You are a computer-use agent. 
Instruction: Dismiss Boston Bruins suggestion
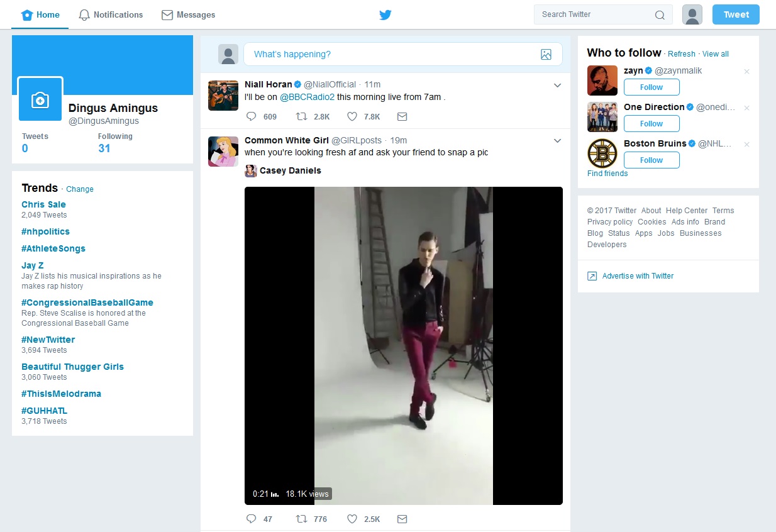click(x=746, y=145)
